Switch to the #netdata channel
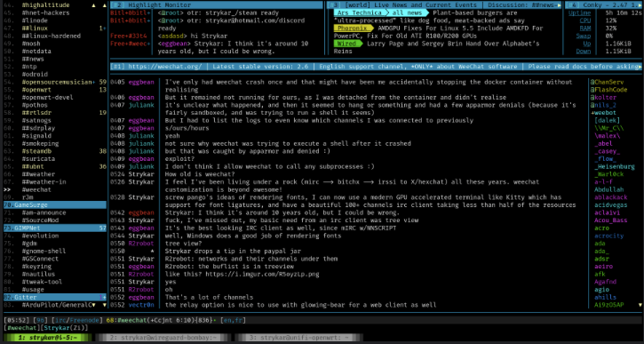The image size is (644, 344). point(36,51)
